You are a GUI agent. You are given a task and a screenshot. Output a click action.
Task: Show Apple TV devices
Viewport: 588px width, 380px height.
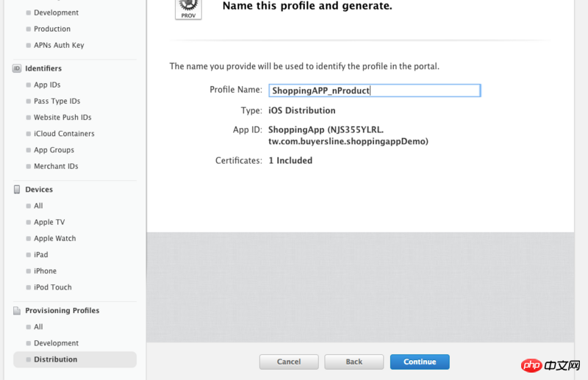(49, 222)
